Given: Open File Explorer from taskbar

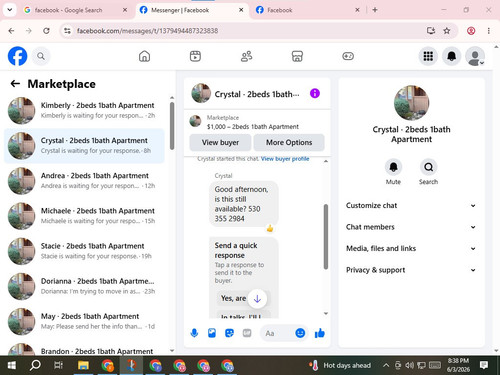Looking at the screenshot, I should point(83,365).
